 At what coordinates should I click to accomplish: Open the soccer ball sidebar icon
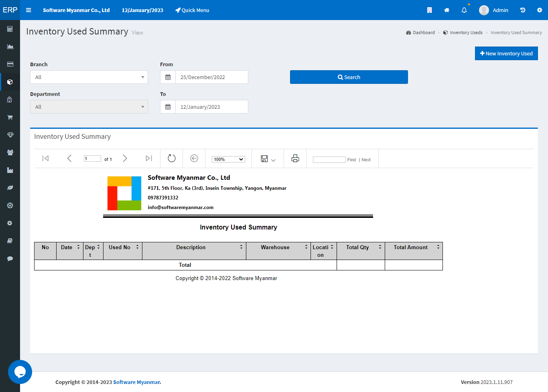pyautogui.click(x=10, y=205)
